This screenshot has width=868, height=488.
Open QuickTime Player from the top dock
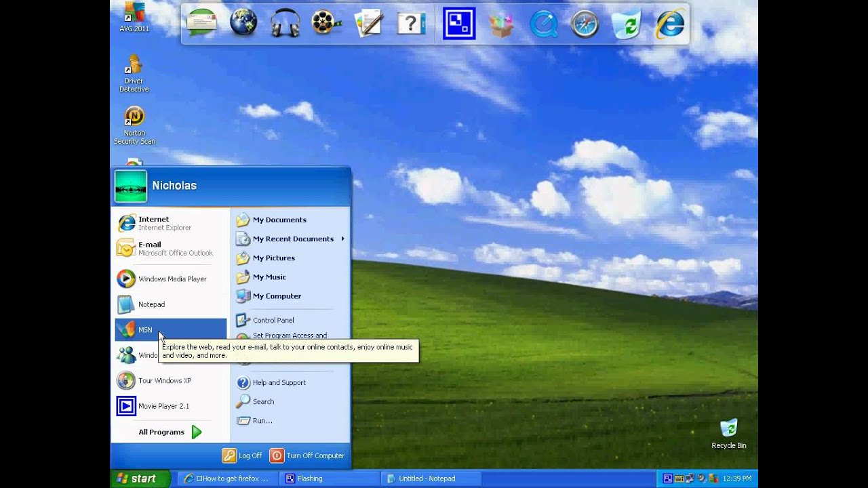[x=543, y=24]
